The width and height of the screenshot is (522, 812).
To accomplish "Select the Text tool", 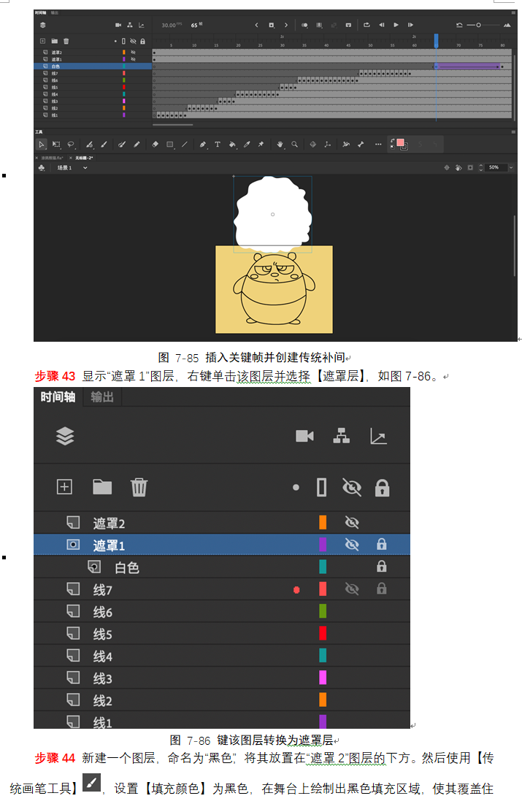I will (218, 145).
